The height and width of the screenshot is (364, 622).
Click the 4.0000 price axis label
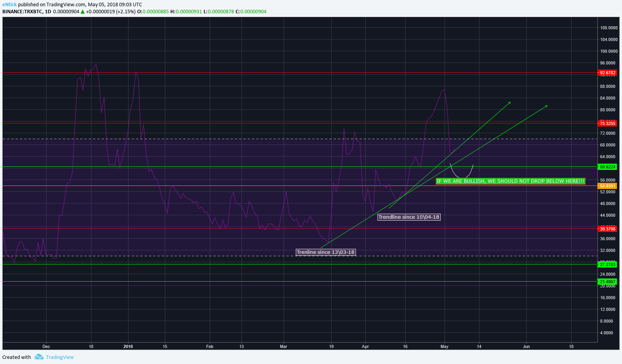pyautogui.click(x=606, y=333)
